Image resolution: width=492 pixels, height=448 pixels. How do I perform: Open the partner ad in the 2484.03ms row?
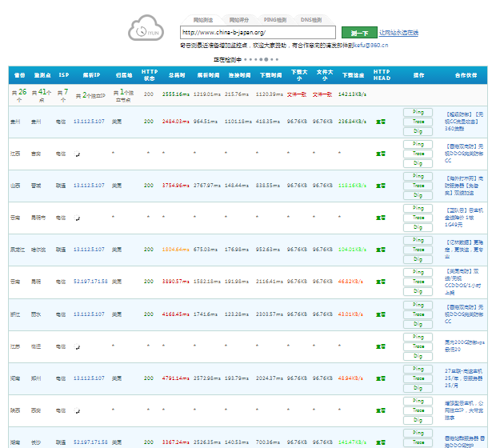pyautogui.click(x=464, y=122)
